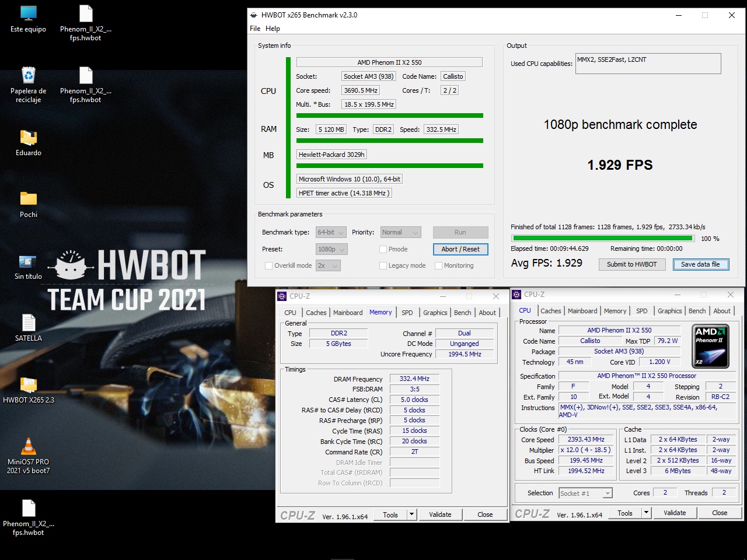Click Close button in Memory CPU-Z window
The width and height of the screenshot is (747, 560).
485,514
